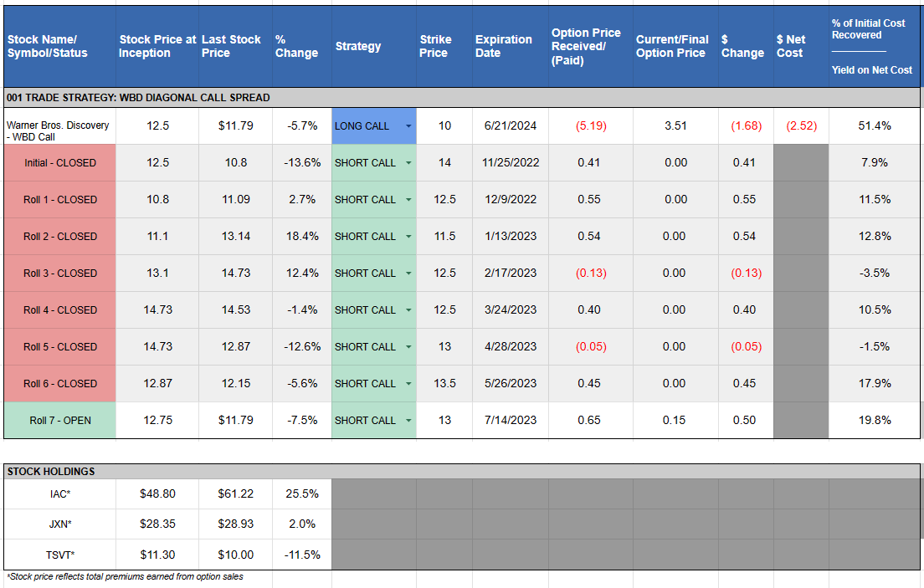
Task: Open Roll 6 SHORT CALL strategy dropdown
Action: coord(408,384)
